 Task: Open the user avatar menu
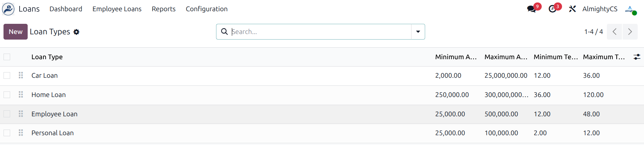click(x=630, y=9)
